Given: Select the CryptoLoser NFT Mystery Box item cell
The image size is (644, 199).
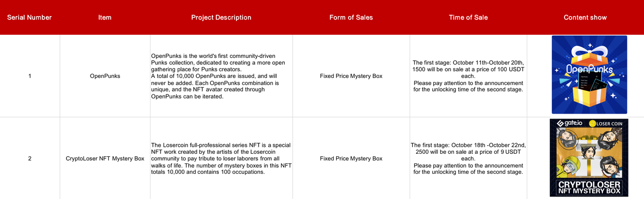Looking at the screenshot, I should [105, 158].
